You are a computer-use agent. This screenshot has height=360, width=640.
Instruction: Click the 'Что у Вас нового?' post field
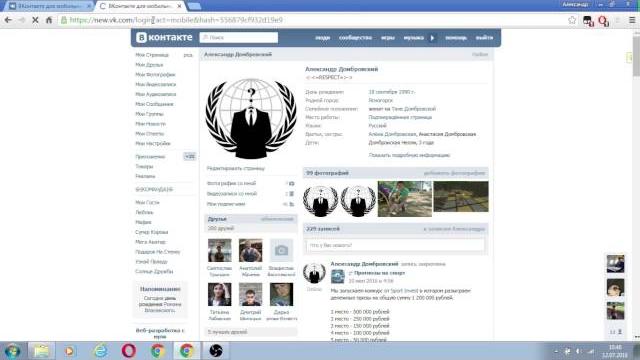[395, 245]
